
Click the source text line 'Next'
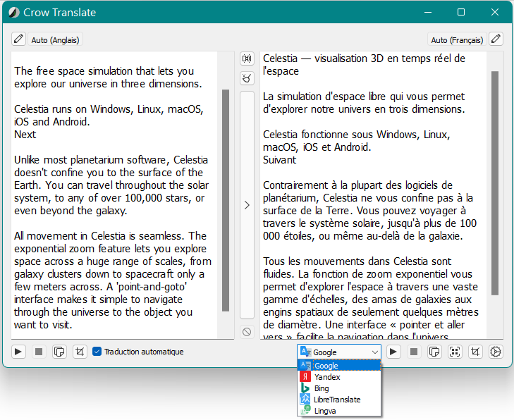click(25, 135)
